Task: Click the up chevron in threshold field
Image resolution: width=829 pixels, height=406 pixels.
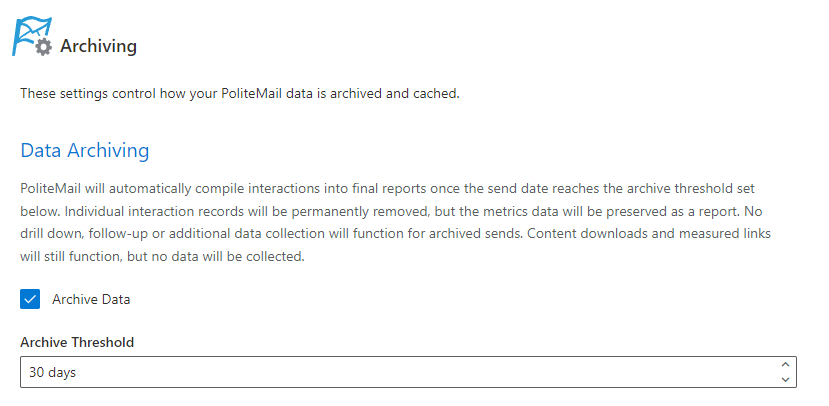Action: pyautogui.click(x=786, y=365)
